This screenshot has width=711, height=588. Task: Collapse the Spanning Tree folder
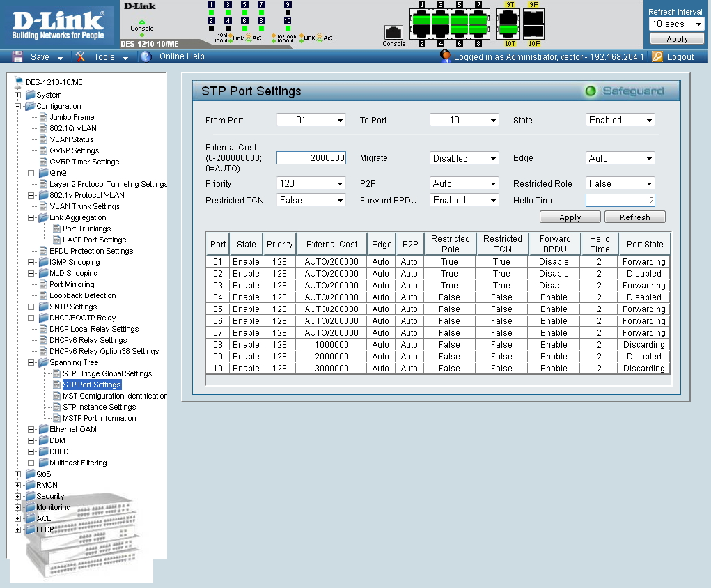(x=31, y=362)
